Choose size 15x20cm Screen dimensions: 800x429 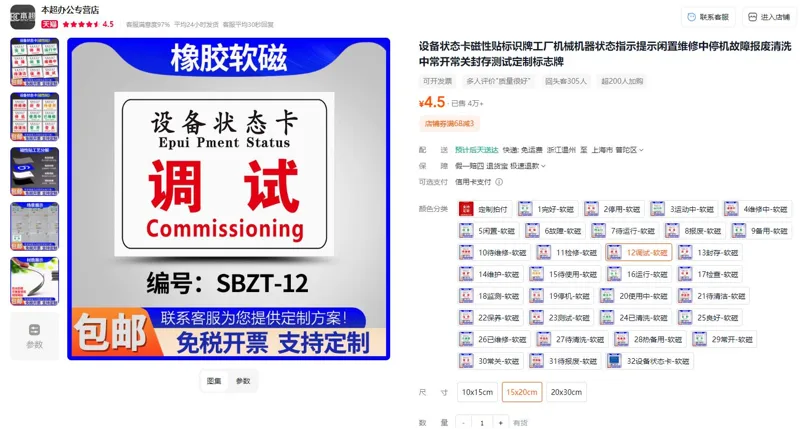click(x=522, y=392)
